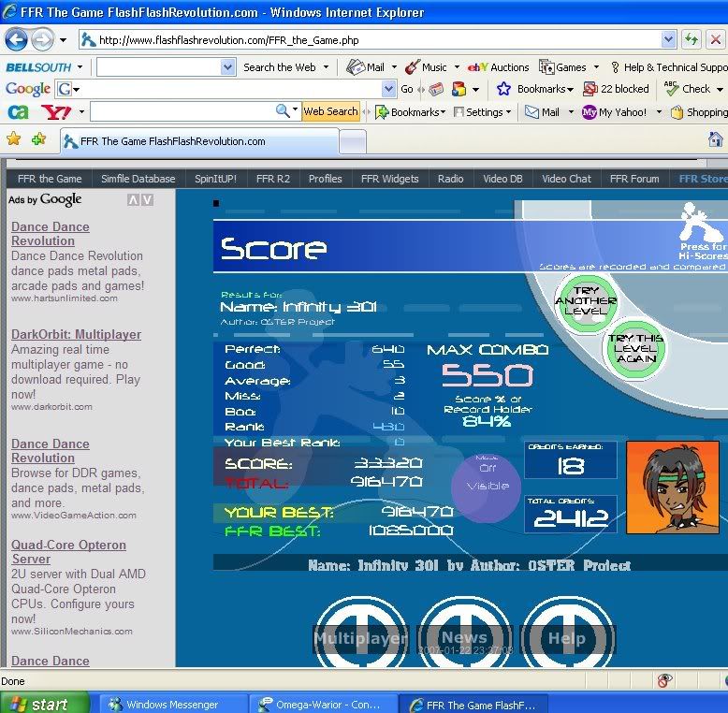This screenshot has width=728, height=713.
Task: Click the Try Another Level button
Action: click(586, 301)
